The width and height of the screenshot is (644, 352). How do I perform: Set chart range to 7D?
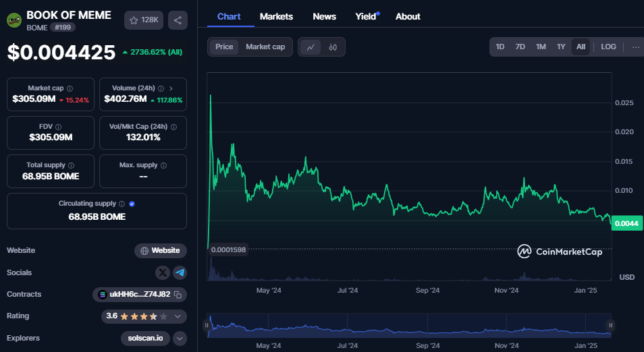pyautogui.click(x=520, y=47)
